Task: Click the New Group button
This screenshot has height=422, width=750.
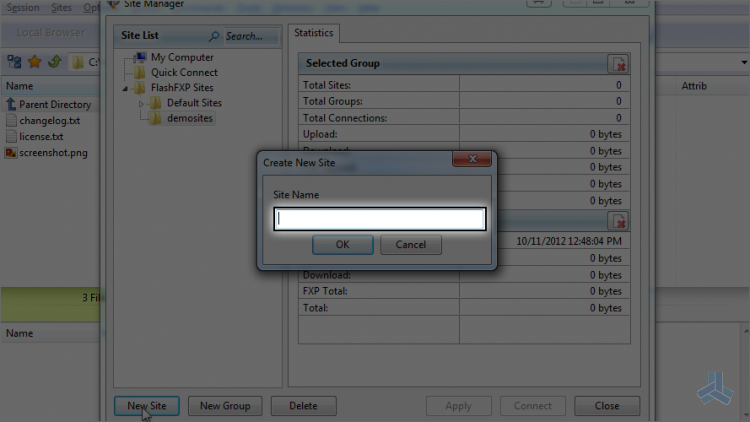Action: click(x=225, y=406)
